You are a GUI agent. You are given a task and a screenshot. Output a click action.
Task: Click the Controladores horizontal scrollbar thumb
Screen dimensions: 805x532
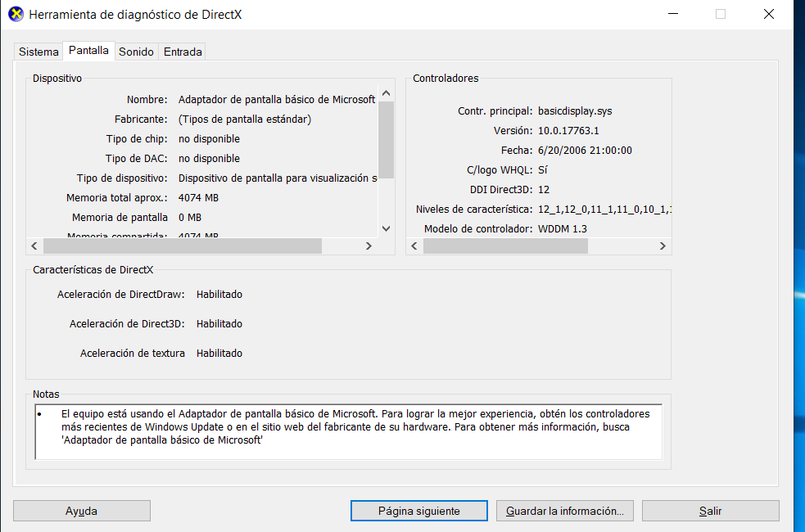pos(505,246)
